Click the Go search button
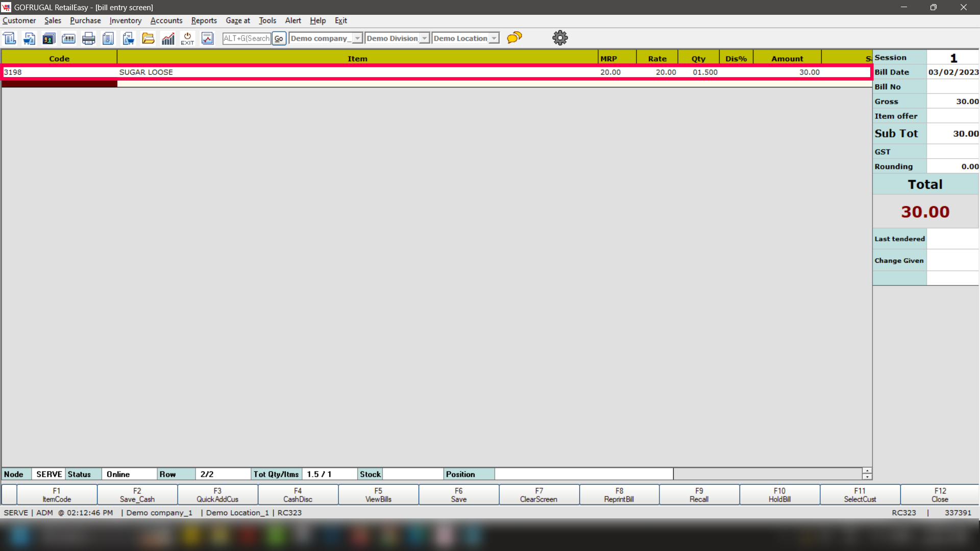Screen dimensions: 980x551 [279, 38]
